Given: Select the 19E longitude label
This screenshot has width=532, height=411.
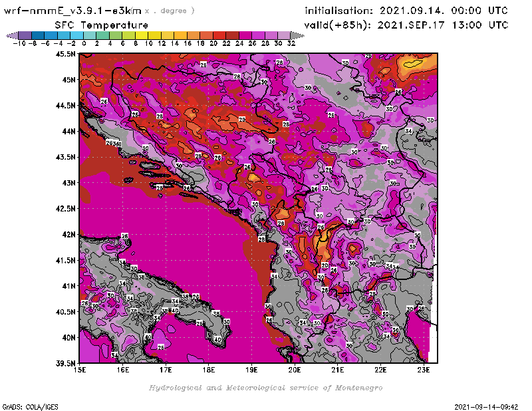Looking at the screenshot, I should point(251,370).
